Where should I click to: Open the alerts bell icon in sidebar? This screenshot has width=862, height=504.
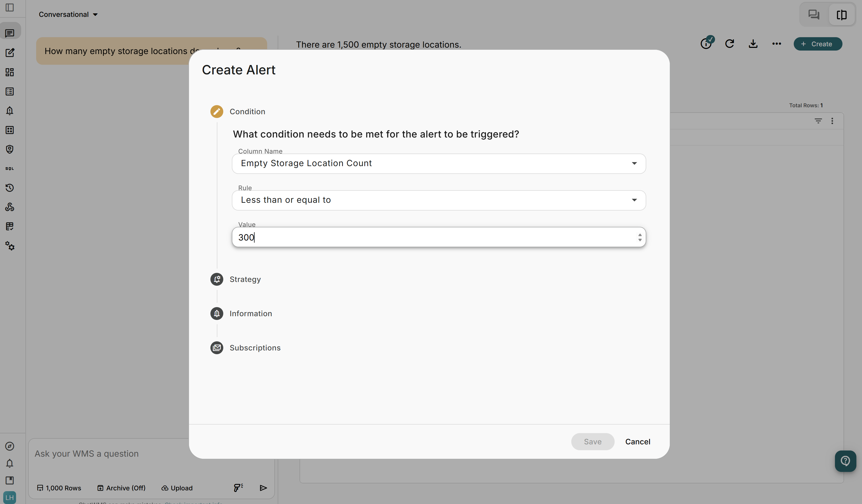pyautogui.click(x=10, y=111)
